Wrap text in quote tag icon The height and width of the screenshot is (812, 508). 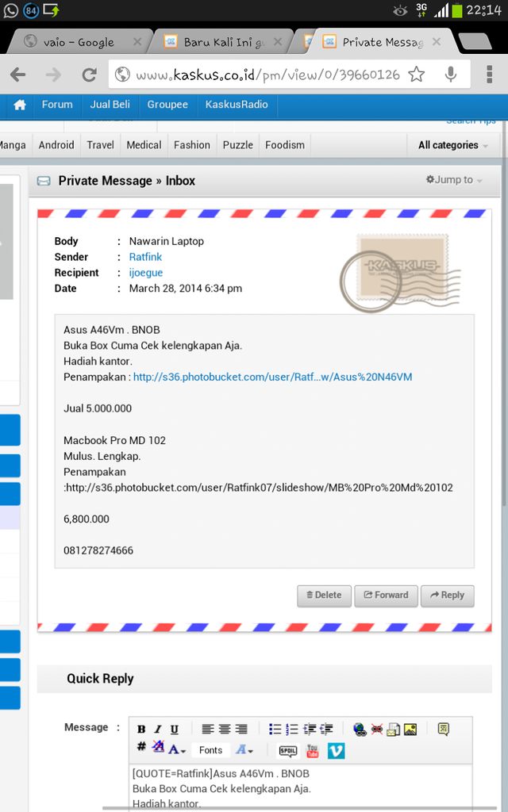pos(443,730)
